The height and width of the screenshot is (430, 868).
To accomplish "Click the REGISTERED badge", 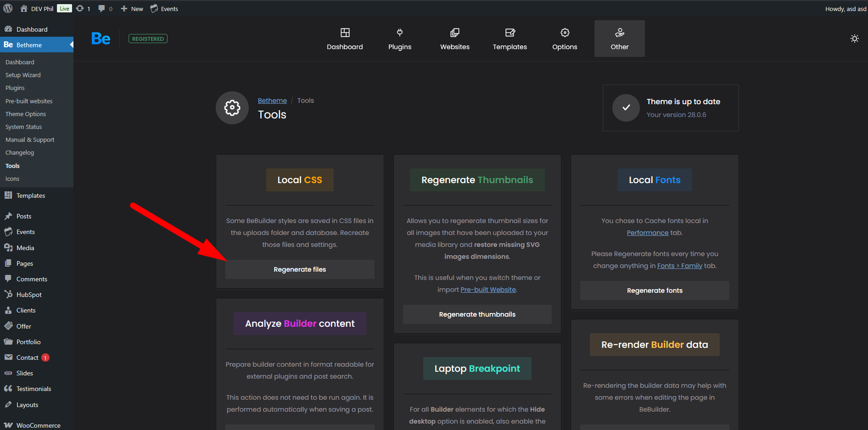I will (x=148, y=39).
